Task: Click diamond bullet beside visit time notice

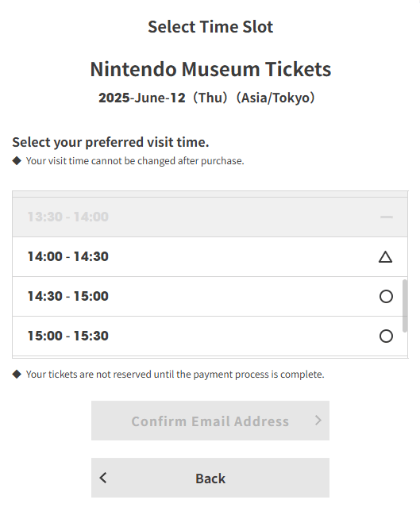Action: 17,161
